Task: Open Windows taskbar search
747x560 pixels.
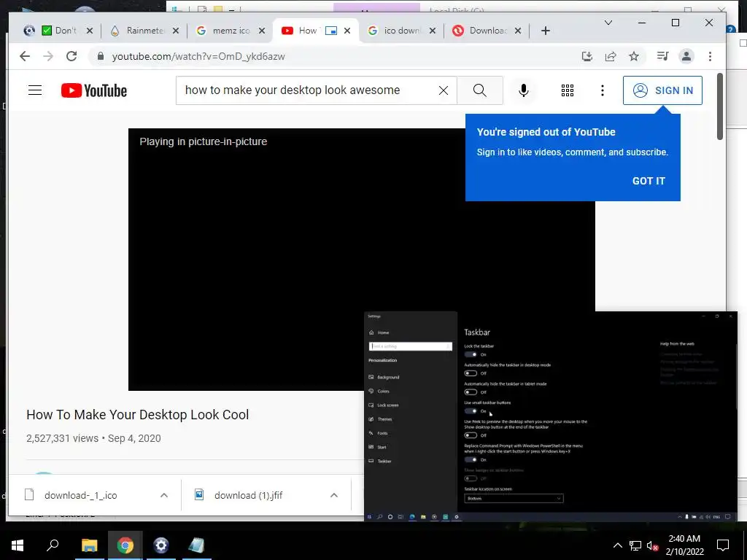Action: tap(53, 545)
